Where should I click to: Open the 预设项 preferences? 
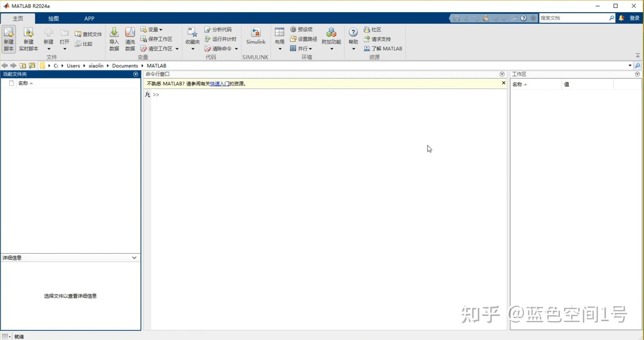302,29
